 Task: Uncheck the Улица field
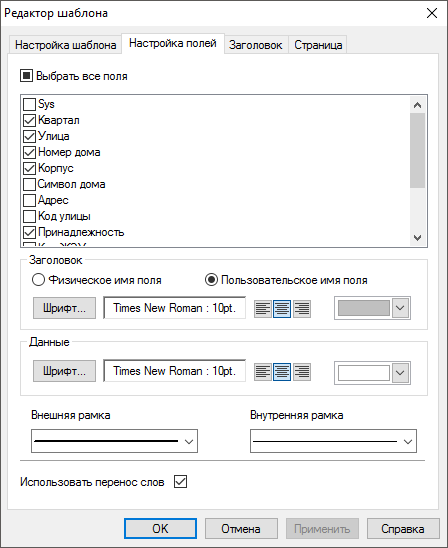click(29, 136)
